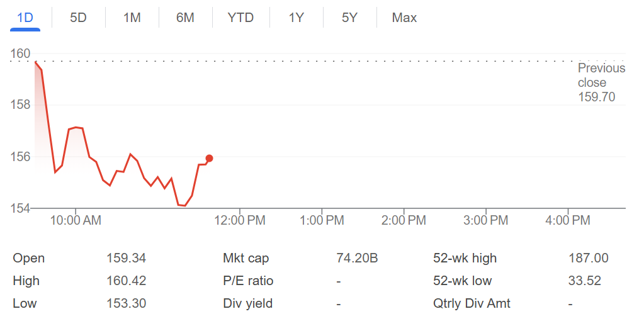Click the 10:00 AM axis label
644x326 pixels.
[76, 220]
